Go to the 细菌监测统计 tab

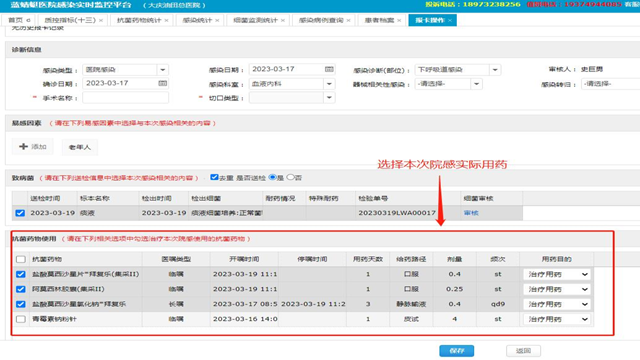pyautogui.click(x=256, y=20)
